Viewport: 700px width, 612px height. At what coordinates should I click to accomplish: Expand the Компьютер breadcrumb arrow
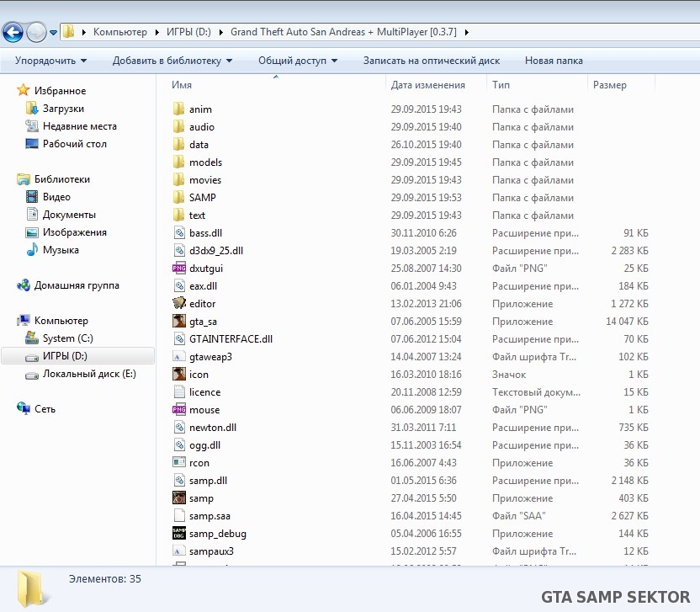coord(156,32)
